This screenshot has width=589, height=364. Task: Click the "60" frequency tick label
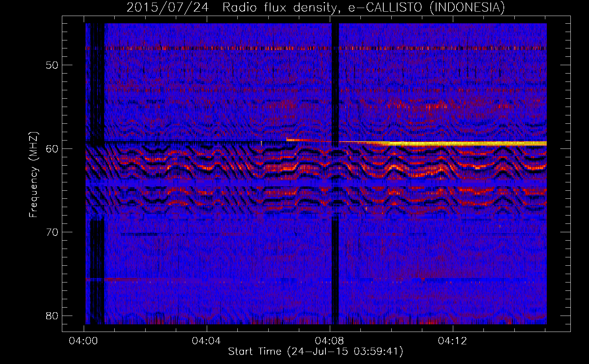pyautogui.click(x=52, y=149)
